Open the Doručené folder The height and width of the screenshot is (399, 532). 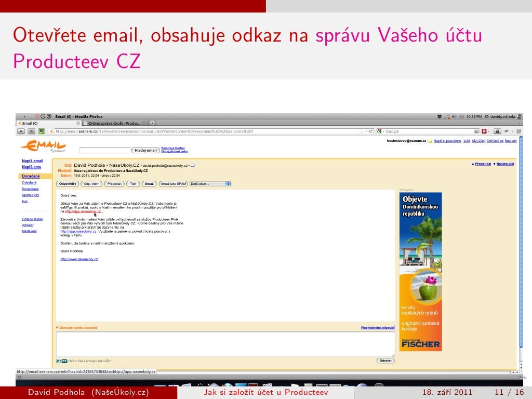[x=31, y=177]
